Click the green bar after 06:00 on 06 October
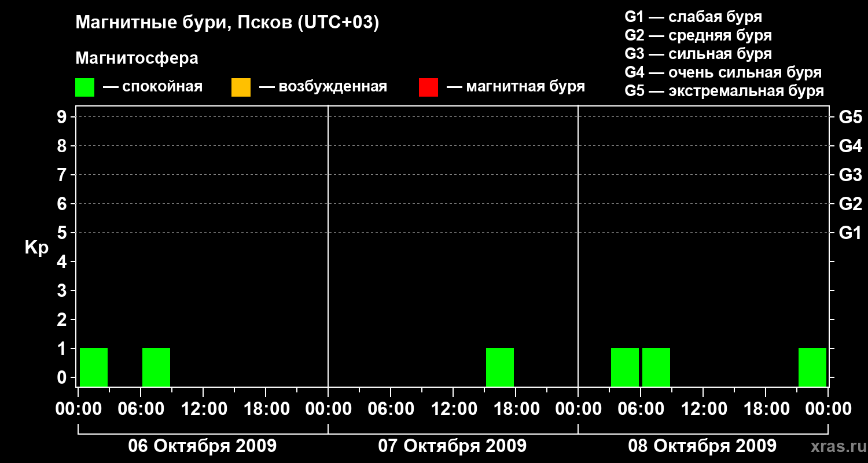This screenshot has width=868, height=463. pyautogui.click(x=156, y=367)
